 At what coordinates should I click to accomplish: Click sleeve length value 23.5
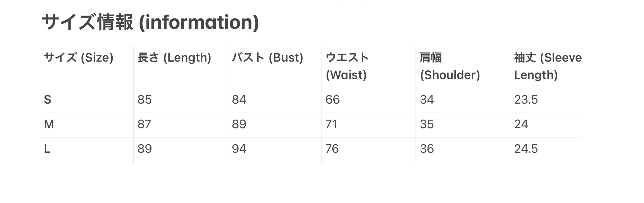[x=526, y=100]
